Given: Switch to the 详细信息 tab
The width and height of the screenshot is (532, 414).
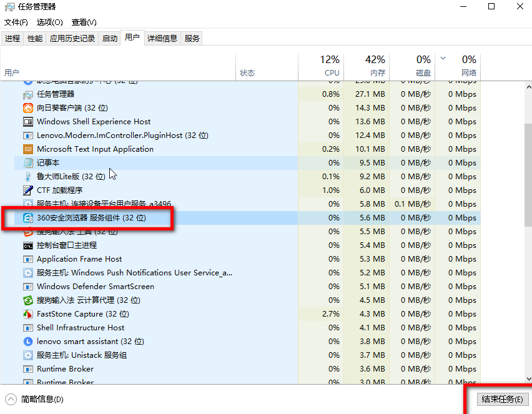Looking at the screenshot, I should [x=162, y=38].
